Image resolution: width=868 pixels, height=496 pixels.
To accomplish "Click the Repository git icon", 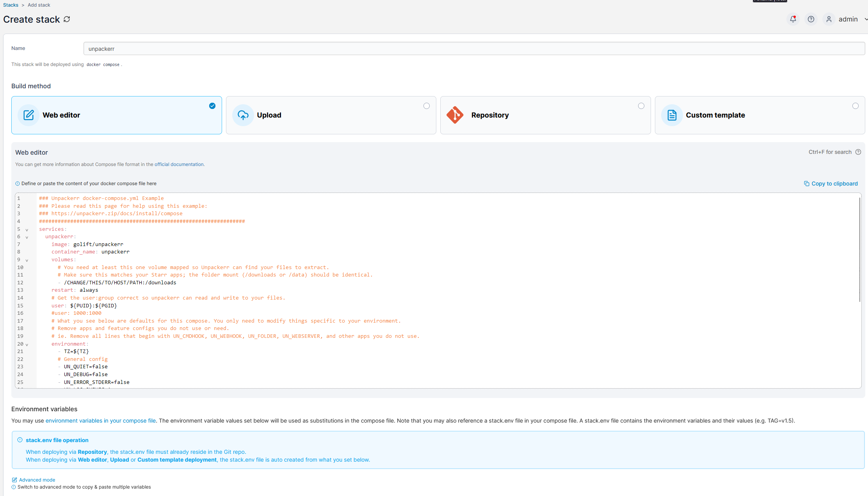I will (455, 115).
